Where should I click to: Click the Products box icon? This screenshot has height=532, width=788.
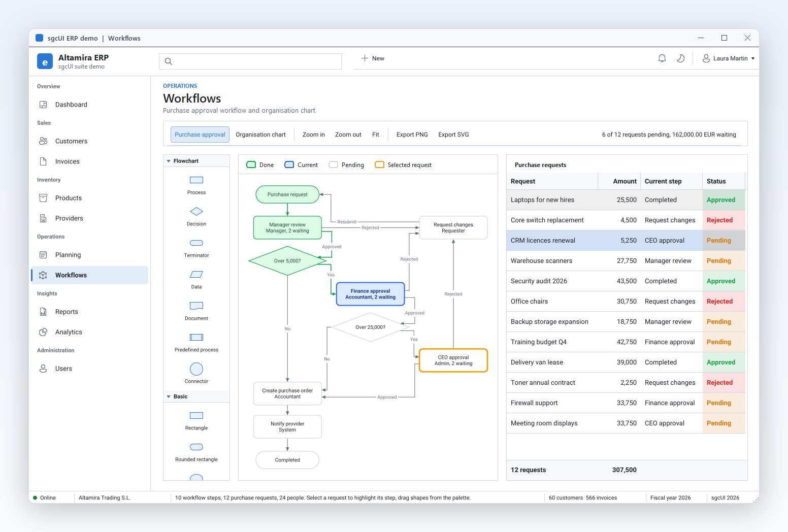43,198
